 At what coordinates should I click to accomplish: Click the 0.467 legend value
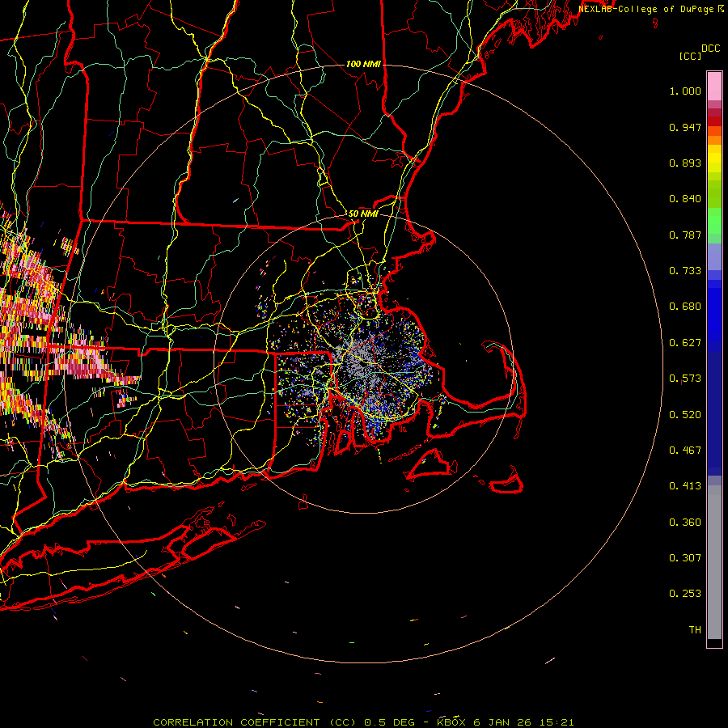coord(685,451)
